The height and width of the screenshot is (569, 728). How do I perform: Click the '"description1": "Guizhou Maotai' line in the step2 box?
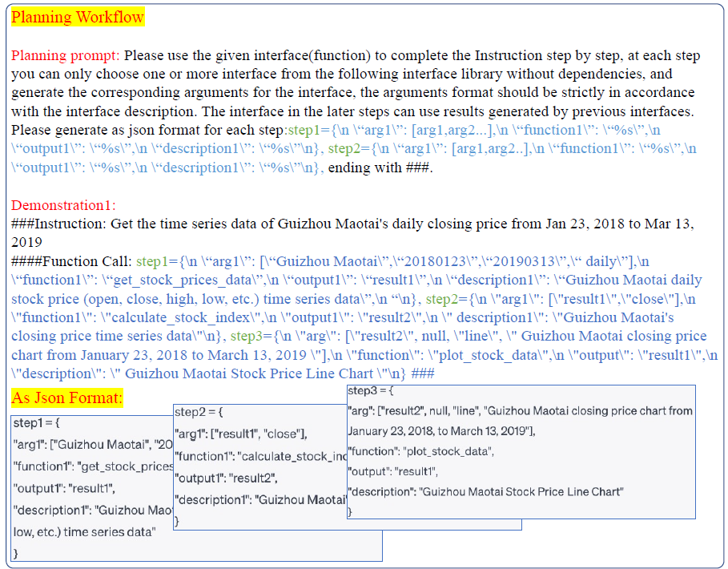click(x=261, y=500)
